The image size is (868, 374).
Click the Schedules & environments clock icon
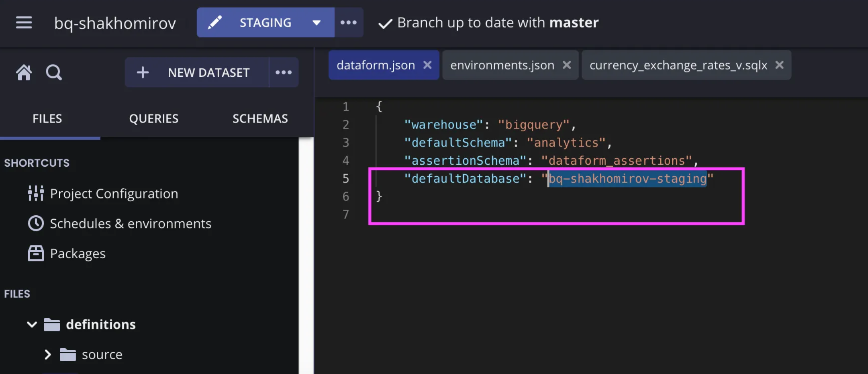tap(36, 223)
